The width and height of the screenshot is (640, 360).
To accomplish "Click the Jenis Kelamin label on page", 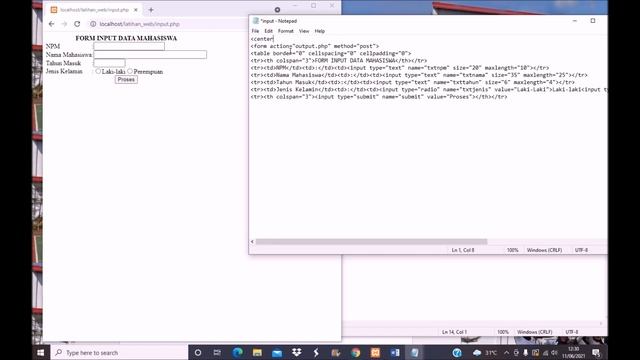I will coord(64,71).
